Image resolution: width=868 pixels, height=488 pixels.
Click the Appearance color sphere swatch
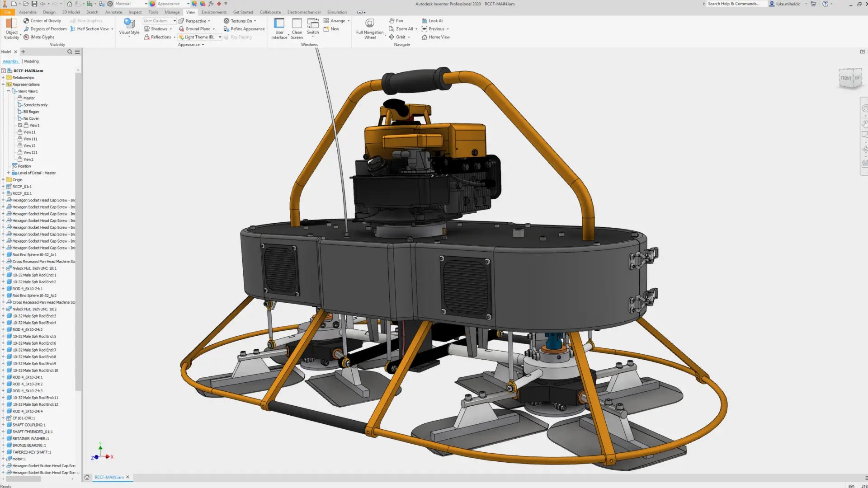tap(153, 4)
